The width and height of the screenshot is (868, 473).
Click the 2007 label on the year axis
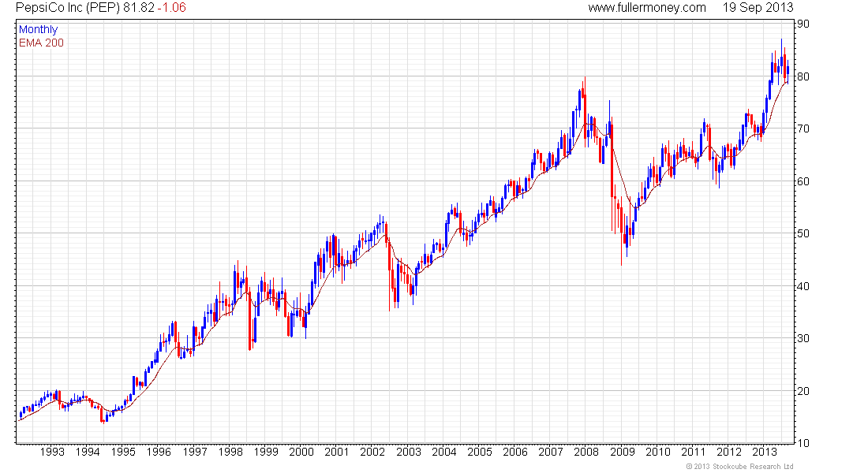tap(551, 452)
